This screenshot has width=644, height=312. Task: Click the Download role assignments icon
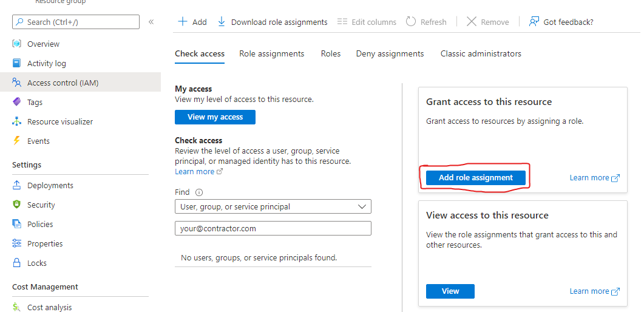pos(222,22)
